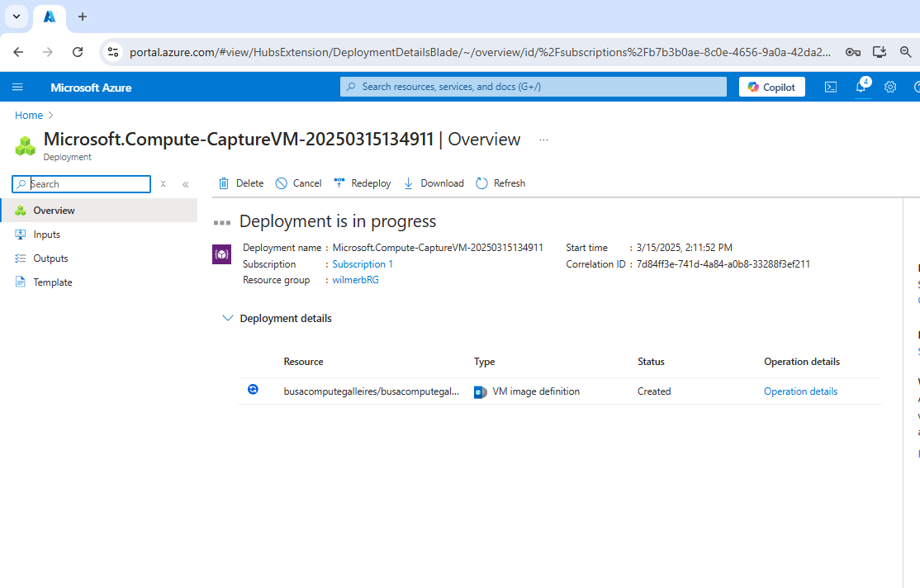Click the purple deployment icon beside Deployment name

(x=221, y=254)
